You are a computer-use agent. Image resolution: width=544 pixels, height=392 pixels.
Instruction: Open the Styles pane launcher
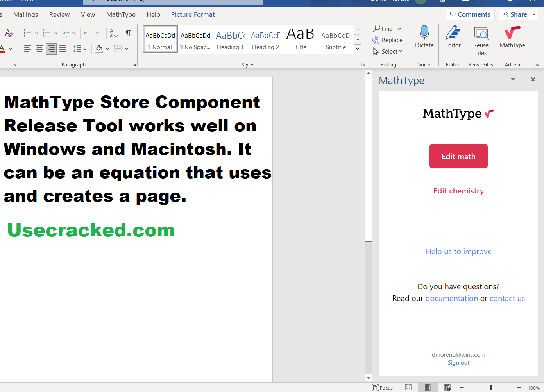363,64
